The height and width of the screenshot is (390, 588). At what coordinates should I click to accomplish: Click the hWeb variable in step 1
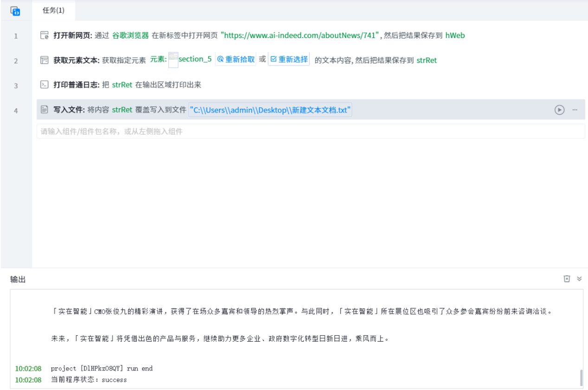pos(455,35)
